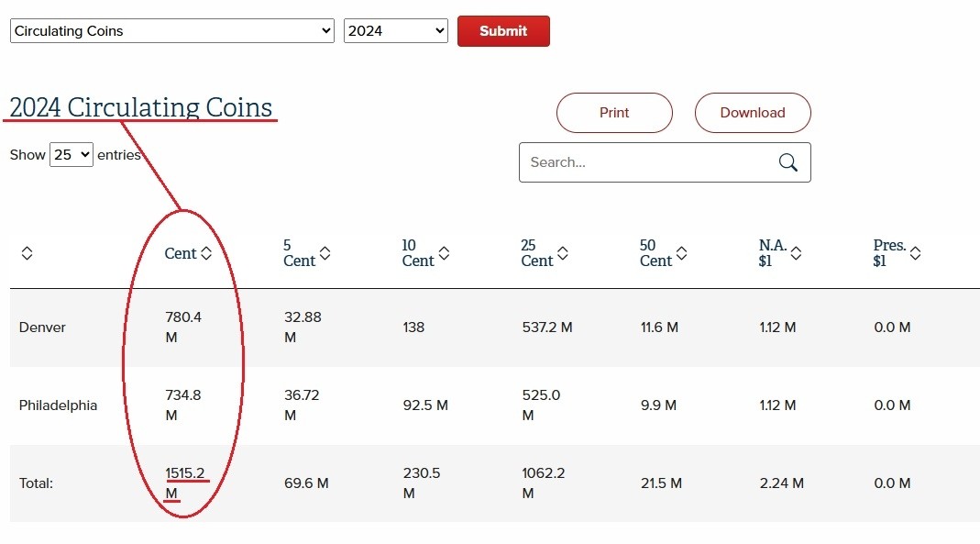Open the Circulating Coins category dropdown
Screen dimensions: 980x544
tap(172, 31)
